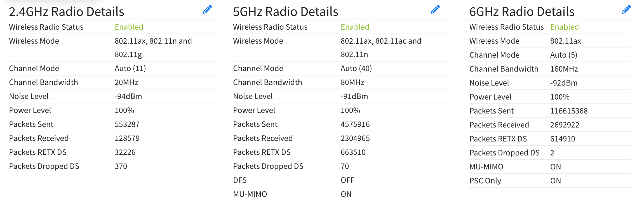Click the DFS OFF value
Image resolution: width=644 pixels, height=208 pixels.
point(347,180)
